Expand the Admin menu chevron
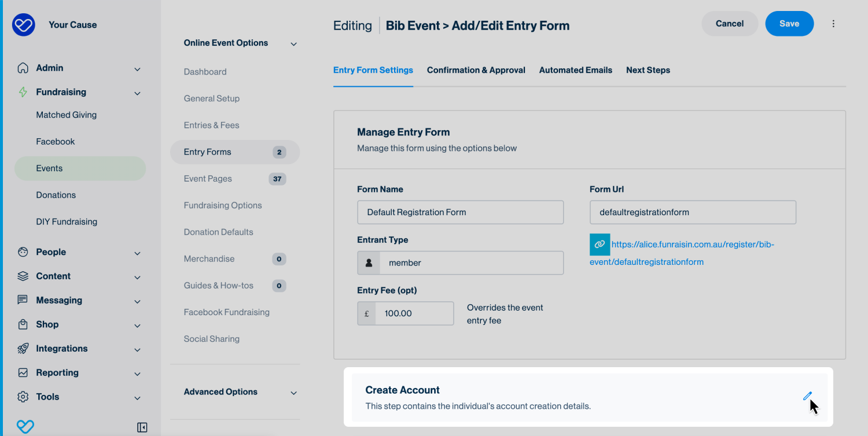Screen dimensions: 868x436 click(137, 69)
